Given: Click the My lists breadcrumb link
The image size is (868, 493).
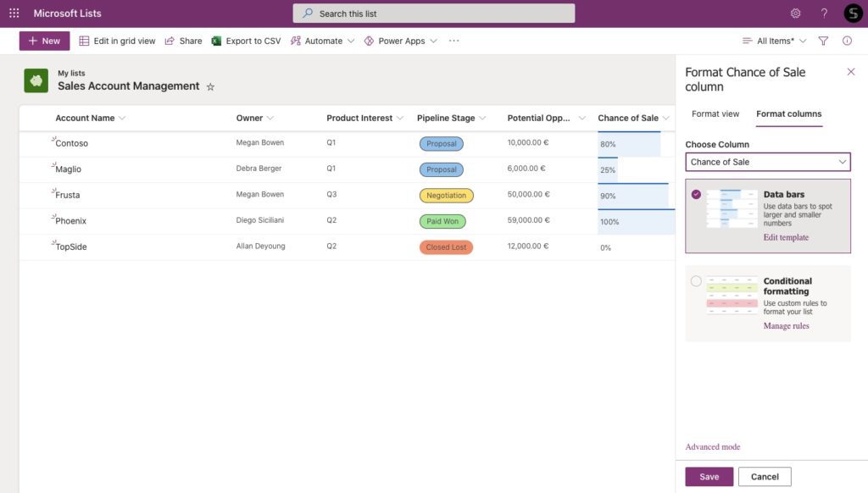Looking at the screenshot, I should point(71,73).
